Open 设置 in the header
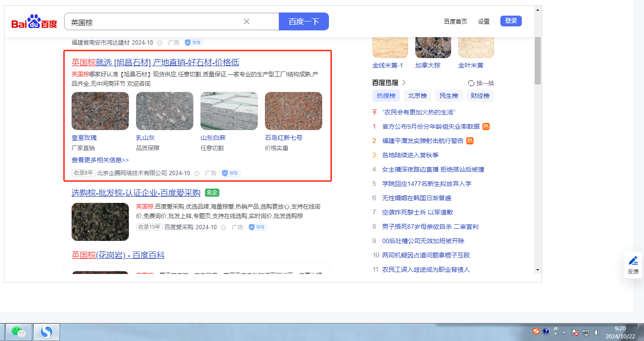Viewport: 644px width, 341px height. 484,21
